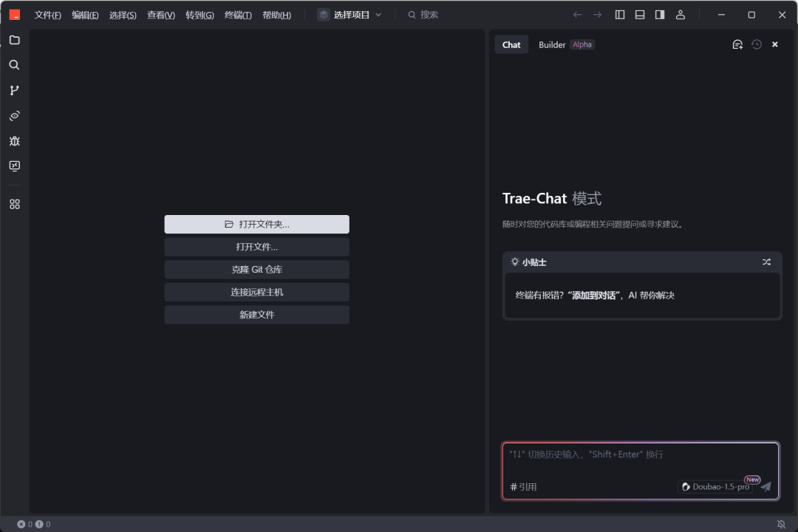Screen dimensions: 798x532
Task: Select the Search icon in the sidebar
Action: [x=14, y=65]
